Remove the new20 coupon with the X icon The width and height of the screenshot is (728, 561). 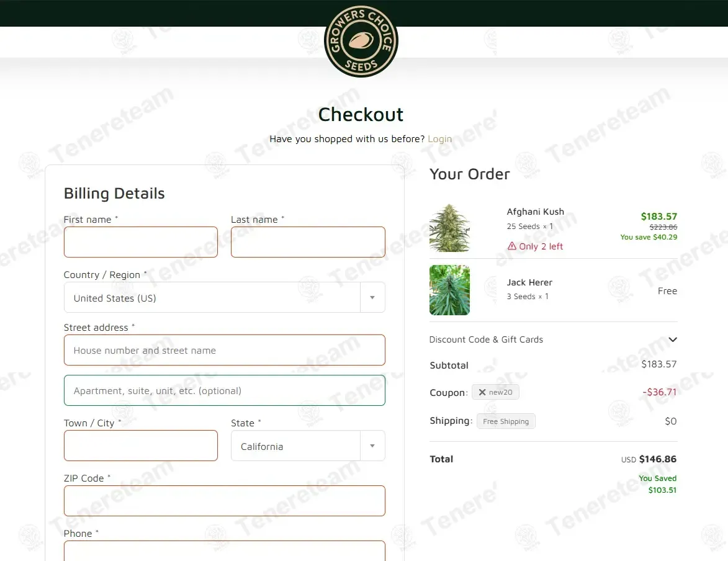482,392
